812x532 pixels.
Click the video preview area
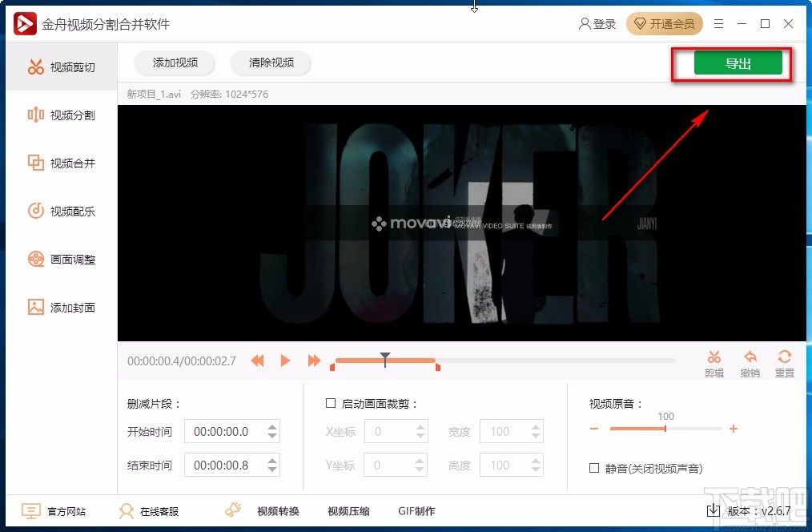[x=462, y=223]
